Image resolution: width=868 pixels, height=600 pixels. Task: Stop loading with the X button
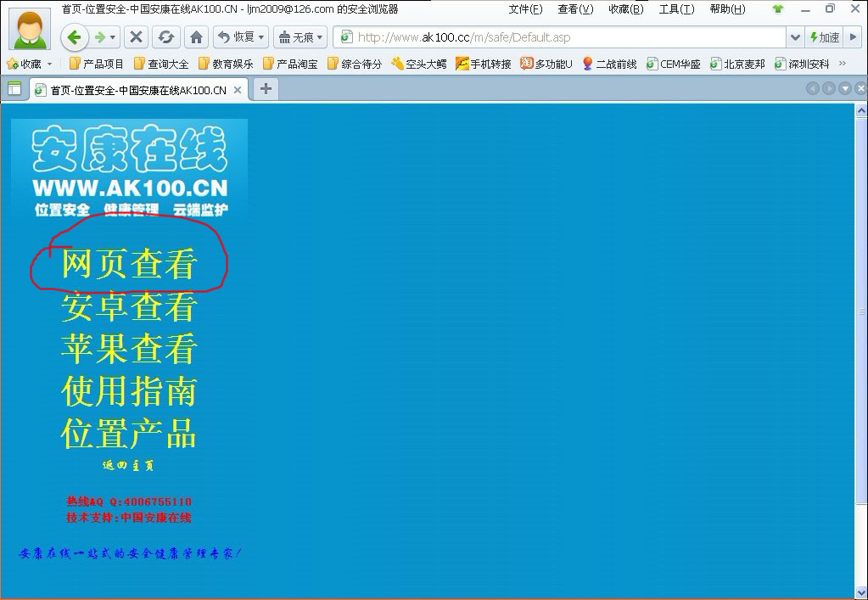point(136,37)
